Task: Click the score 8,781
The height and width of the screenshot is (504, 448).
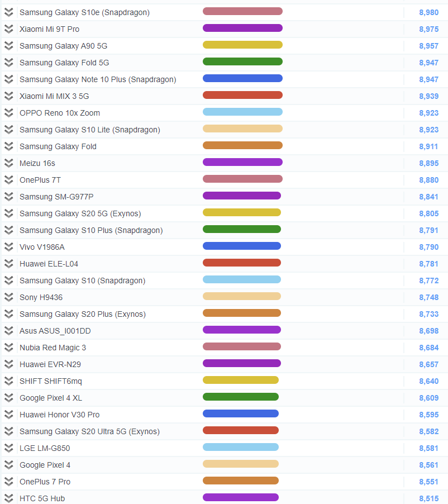Action: pyautogui.click(x=428, y=264)
